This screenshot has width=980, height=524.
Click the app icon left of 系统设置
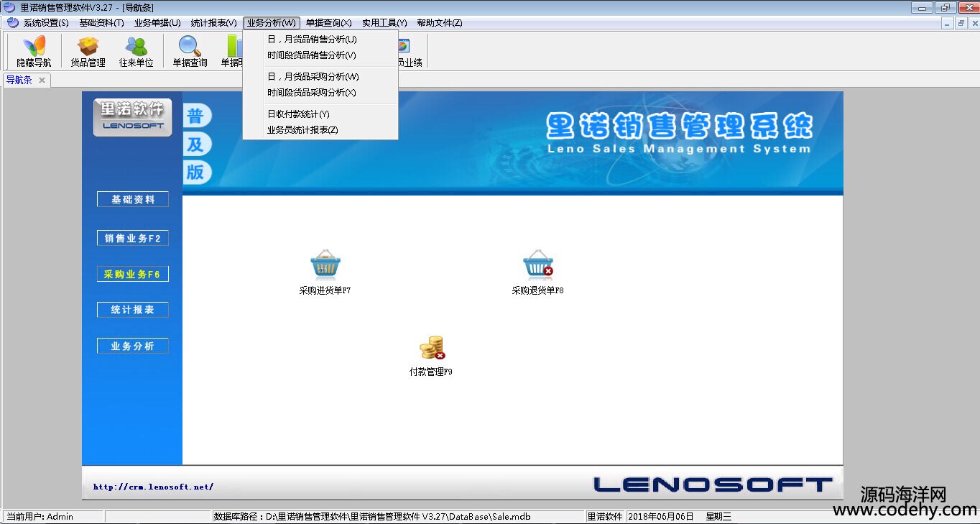(x=12, y=22)
